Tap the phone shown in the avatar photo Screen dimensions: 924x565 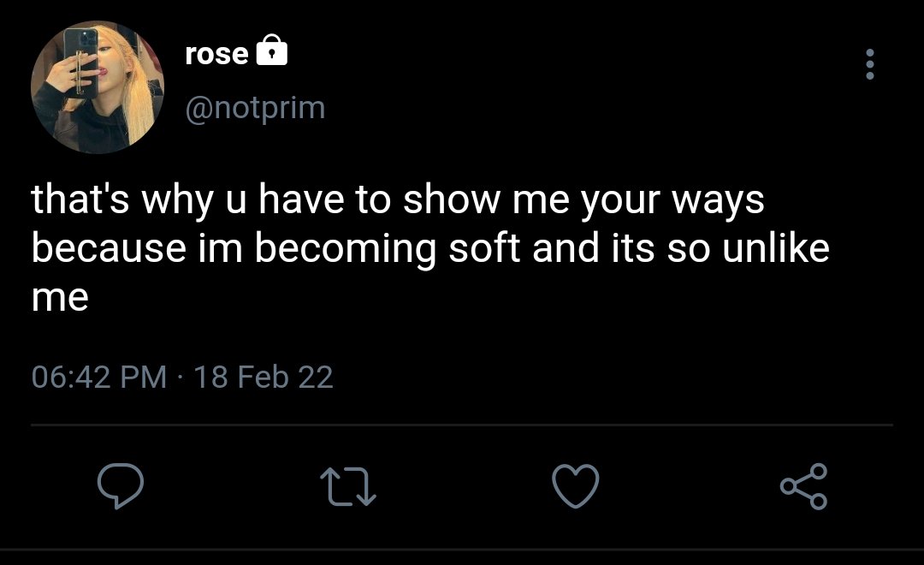pos(80,61)
